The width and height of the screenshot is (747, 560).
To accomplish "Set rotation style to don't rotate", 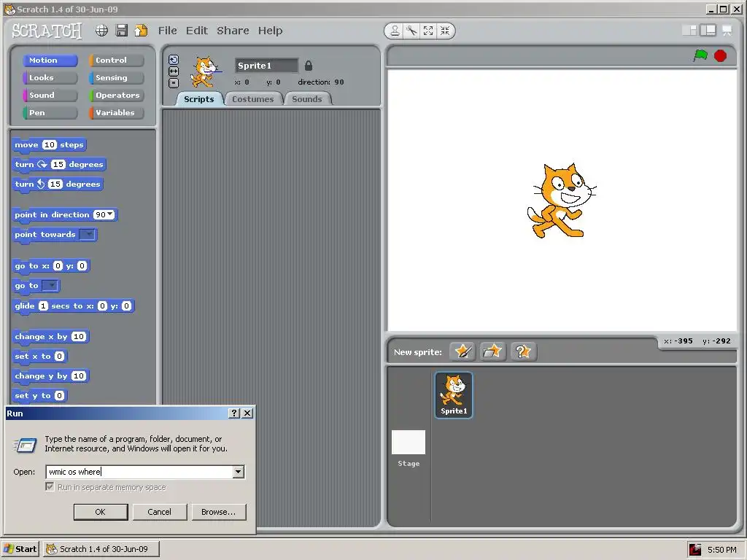I will pyautogui.click(x=174, y=83).
